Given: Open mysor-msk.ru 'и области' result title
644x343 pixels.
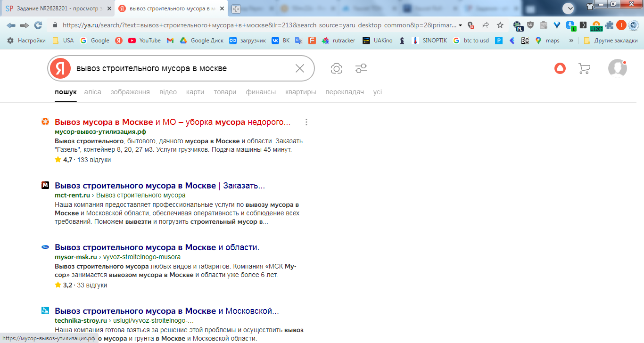Looking at the screenshot, I should 157,247.
